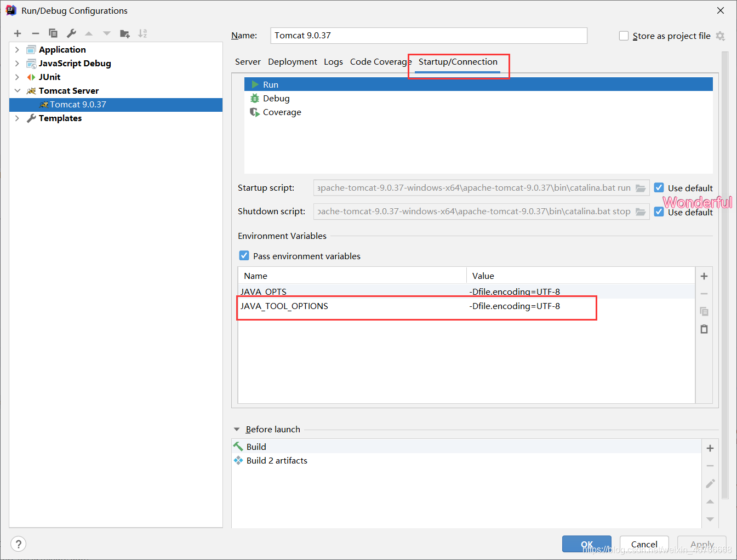Confirm the dialog with OK
The width and height of the screenshot is (737, 560).
click(587, 544)
